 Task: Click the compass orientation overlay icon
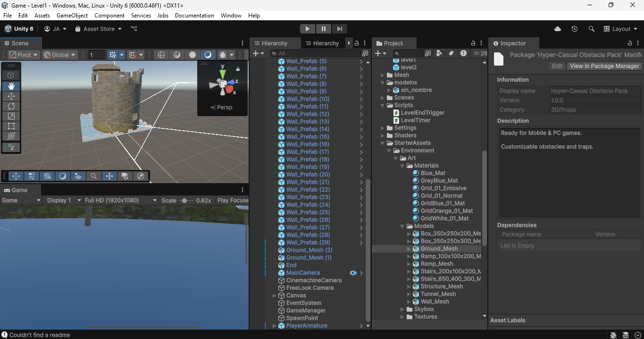coord(140,176)
